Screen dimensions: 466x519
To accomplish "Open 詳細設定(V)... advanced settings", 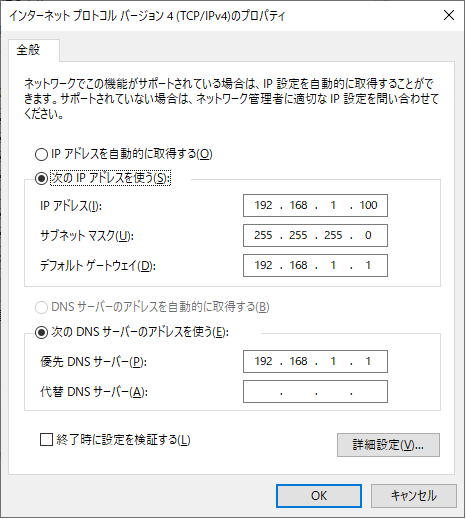I will tap(388, 445).
